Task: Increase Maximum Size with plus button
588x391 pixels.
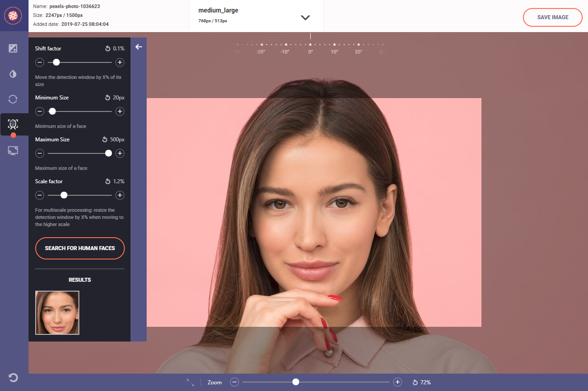Action: point(120,153)
